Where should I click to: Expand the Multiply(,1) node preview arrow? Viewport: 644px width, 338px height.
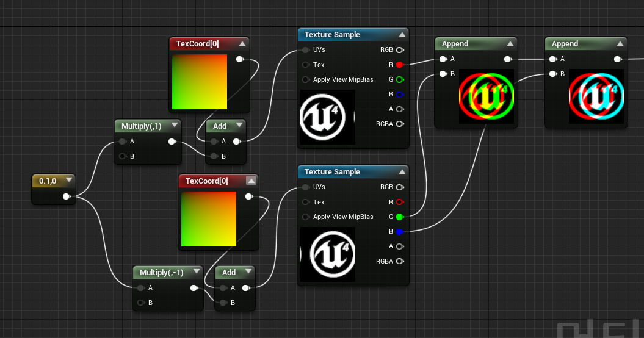tap(175, 125)
